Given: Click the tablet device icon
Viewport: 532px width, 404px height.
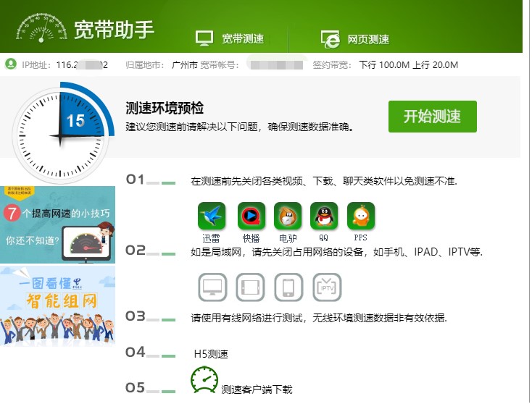Looking at the screenshot, I should coord(250,287).
